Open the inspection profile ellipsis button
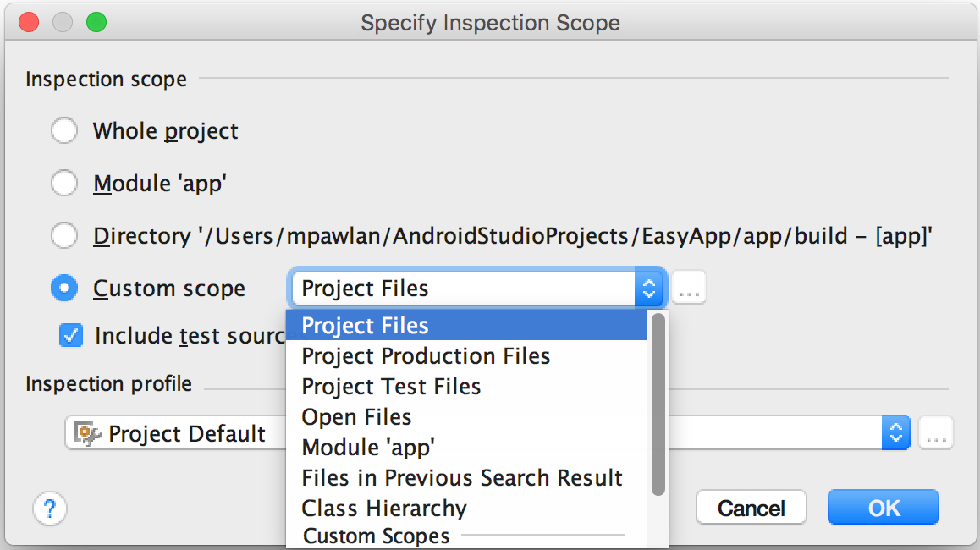Screen dimensions: 980x550 (x=936, y=434)
